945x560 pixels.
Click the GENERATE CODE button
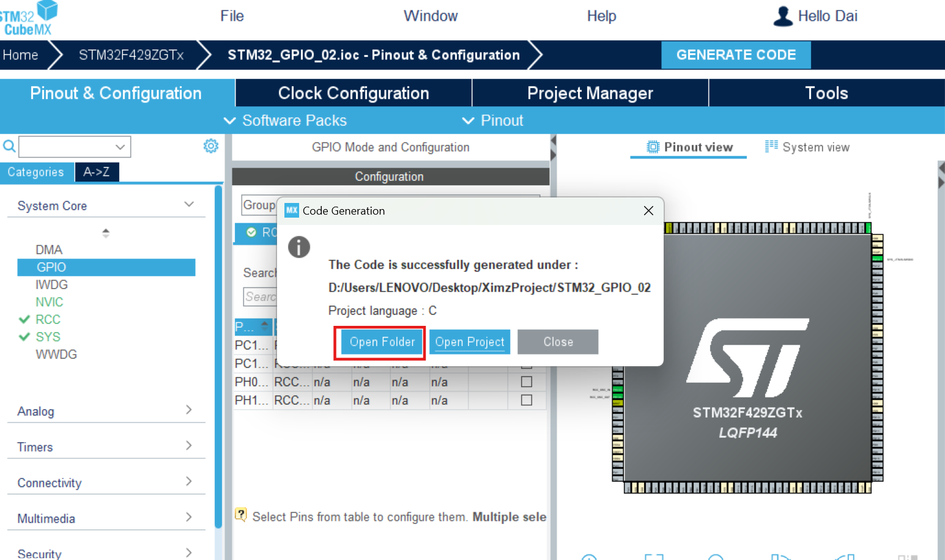tap(736, 55)
